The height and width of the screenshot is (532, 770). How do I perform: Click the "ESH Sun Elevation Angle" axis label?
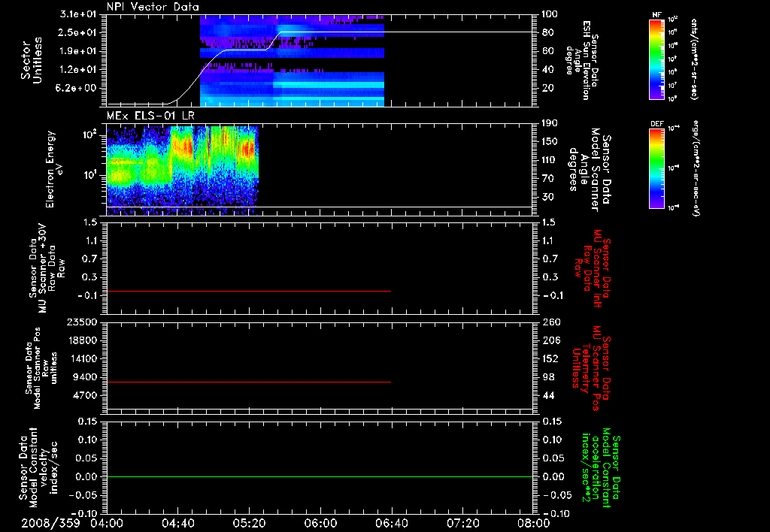tap(581, 60)
